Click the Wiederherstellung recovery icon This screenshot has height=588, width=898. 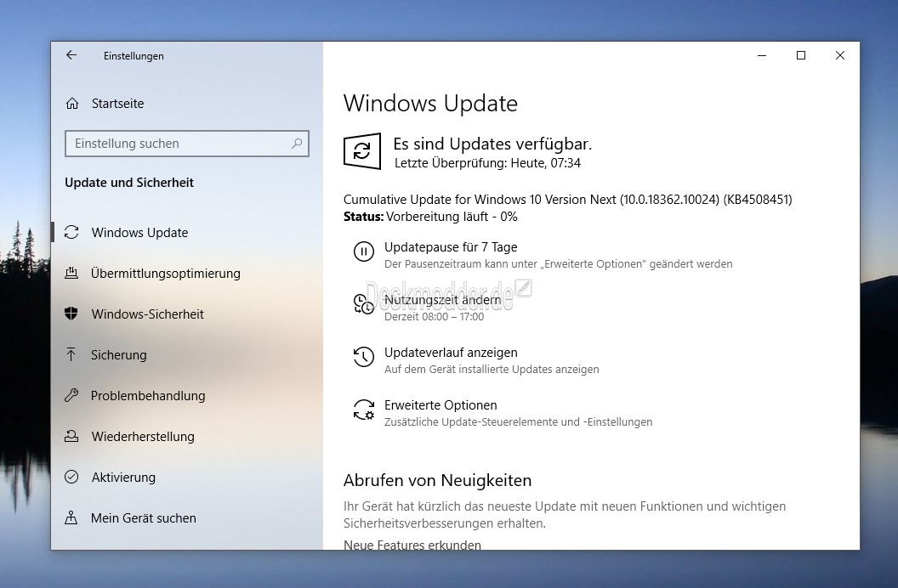[71, 437]
